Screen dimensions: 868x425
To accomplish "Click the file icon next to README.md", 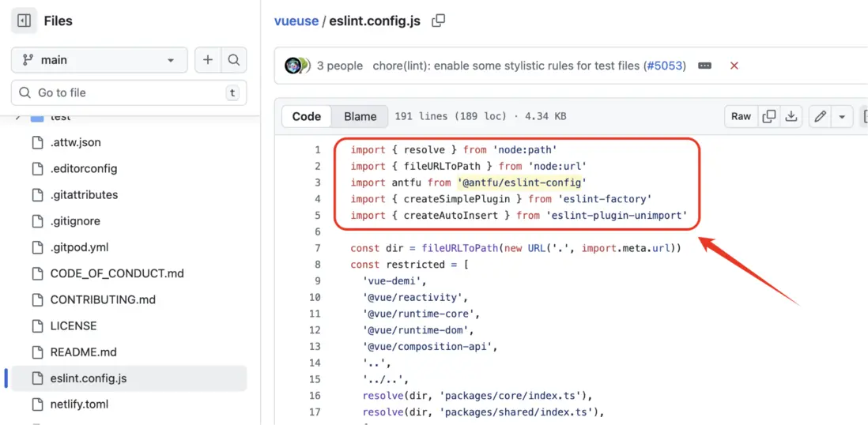I will [x=38, y=352].
